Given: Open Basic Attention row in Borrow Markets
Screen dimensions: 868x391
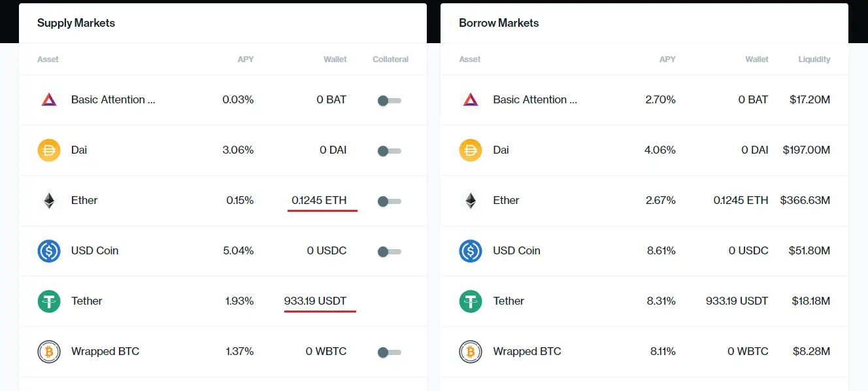Looking at the screenshot, I should (x=644, y=100).
